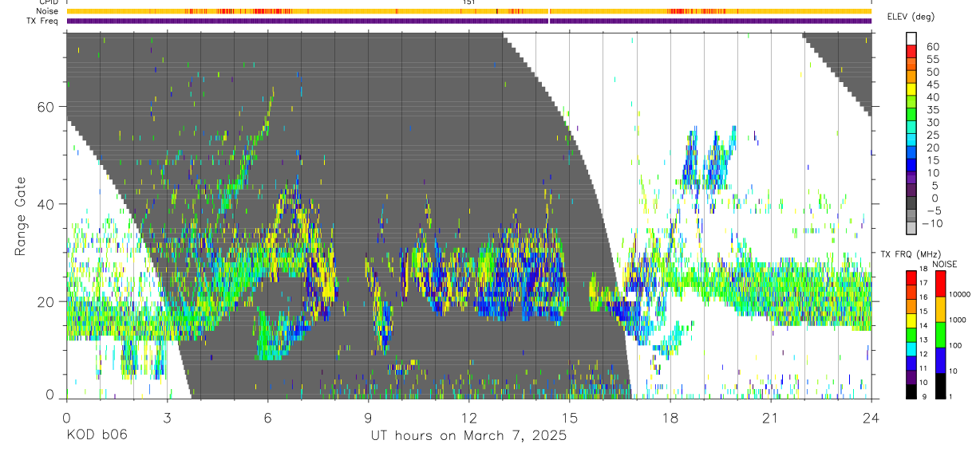This screenshot has width=980, height=452.
Task: Pick the white top segment of ELEV color bar
Action: pos(911,37)
